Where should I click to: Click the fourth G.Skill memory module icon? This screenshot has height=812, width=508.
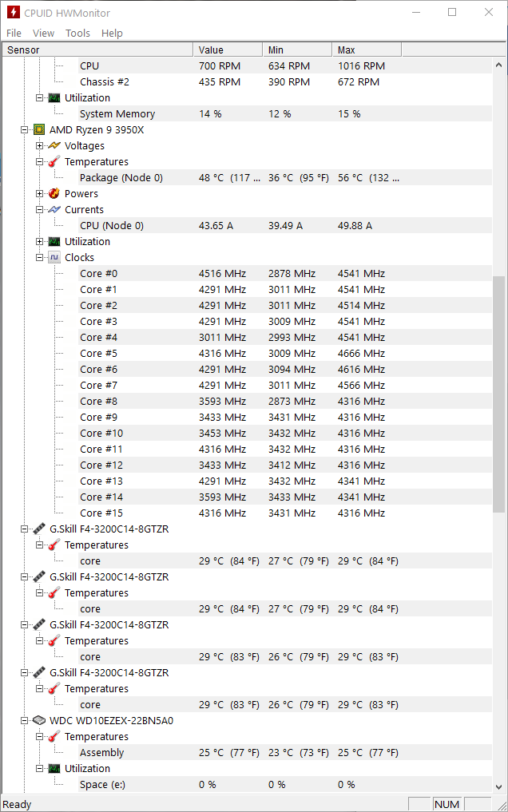tap(39, 673)
